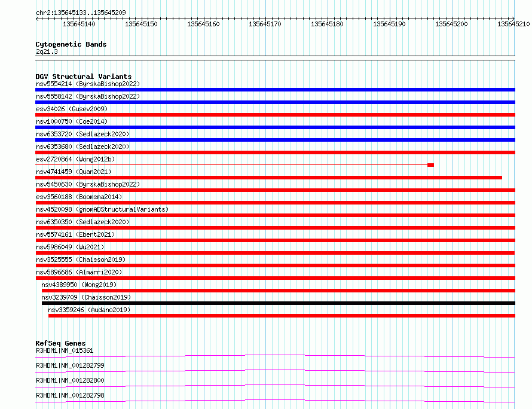
Task: Open variant nsv3525555 (Chaisson2019) label
Action: tap(81, 260)
